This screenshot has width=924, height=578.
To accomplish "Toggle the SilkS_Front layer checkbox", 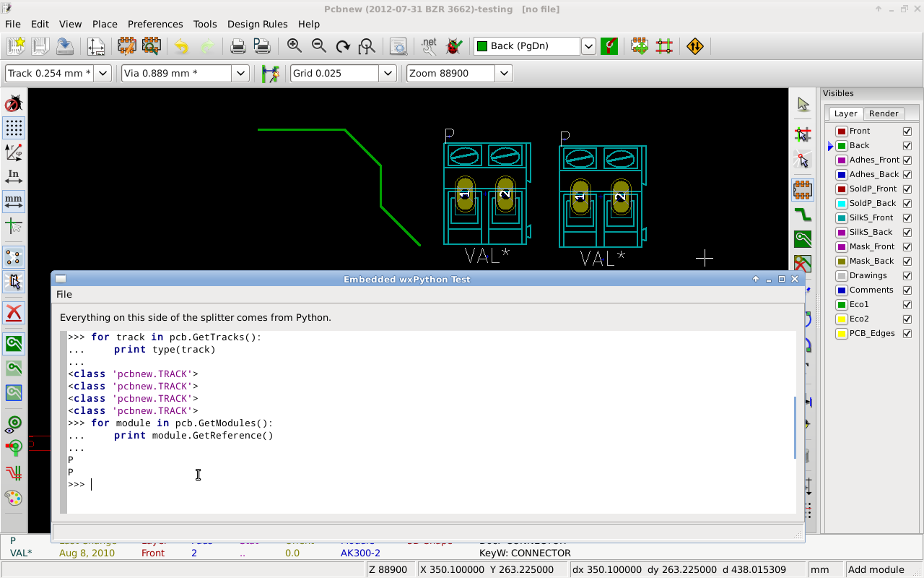I will tap(907, 217).
